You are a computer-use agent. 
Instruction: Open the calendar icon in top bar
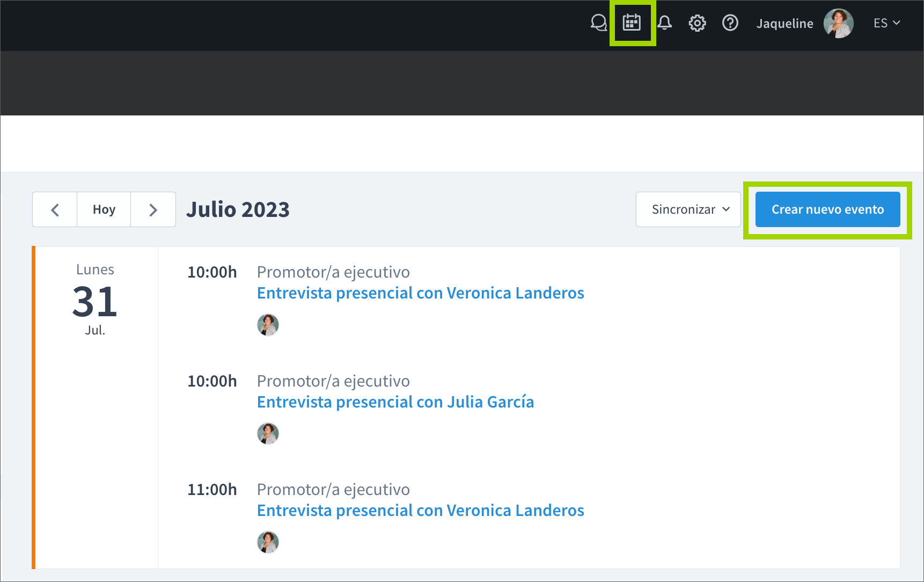pyautogui.click(x=632, y=23)
